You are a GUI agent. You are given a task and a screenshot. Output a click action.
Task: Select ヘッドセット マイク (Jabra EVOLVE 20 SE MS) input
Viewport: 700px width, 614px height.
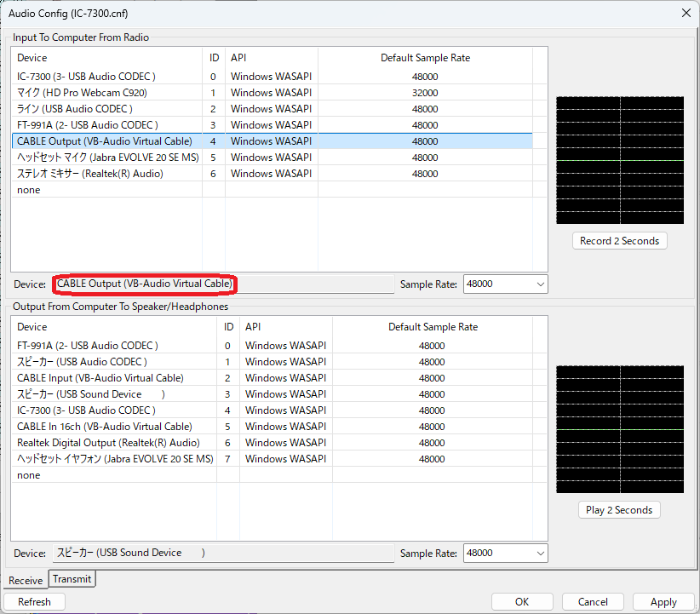pyautogui.click(x=273, y=158)
